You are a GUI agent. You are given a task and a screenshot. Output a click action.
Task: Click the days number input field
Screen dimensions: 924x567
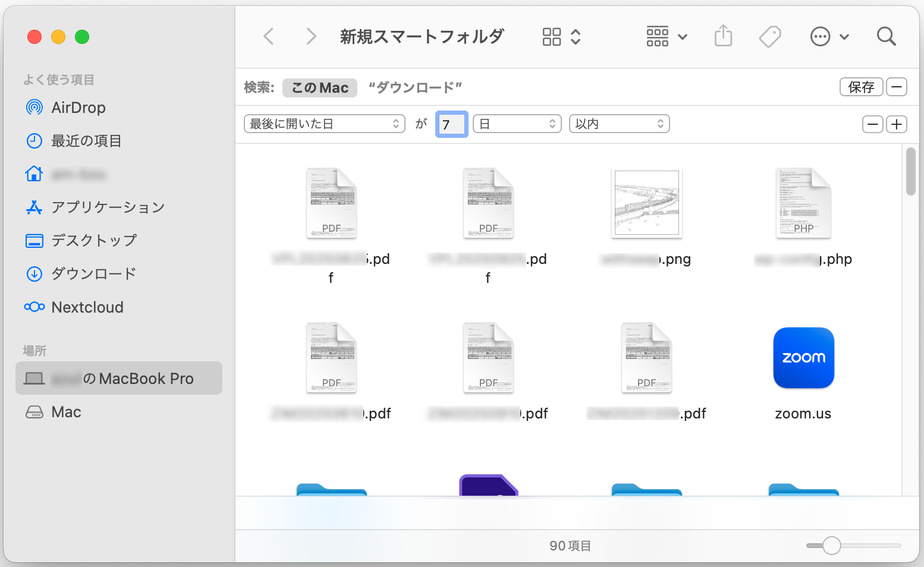click(x=451, y=124)
